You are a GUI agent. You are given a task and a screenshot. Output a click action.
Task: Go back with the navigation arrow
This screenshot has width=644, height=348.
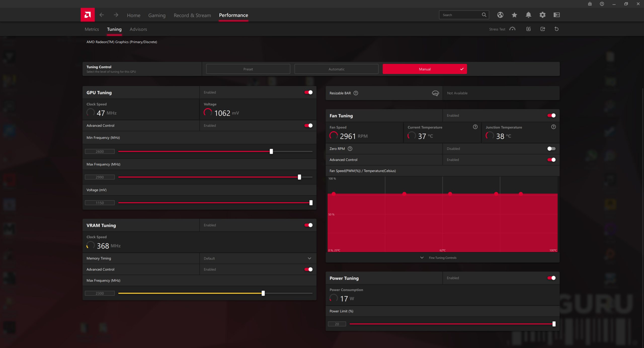pos(102,15)
